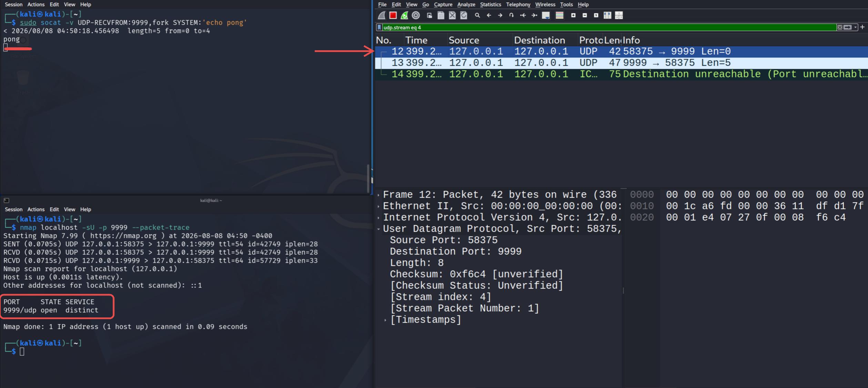This screenshot has height=388, width=868.
Task: Click hex offset 0010 in the bytes pane
Action: tap(642, 206)
